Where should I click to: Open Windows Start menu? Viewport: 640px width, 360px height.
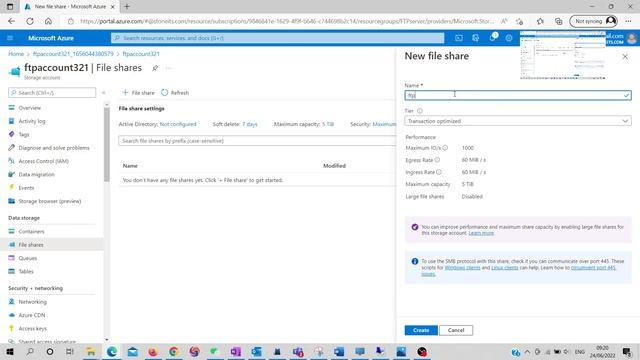tap(10, 352)
